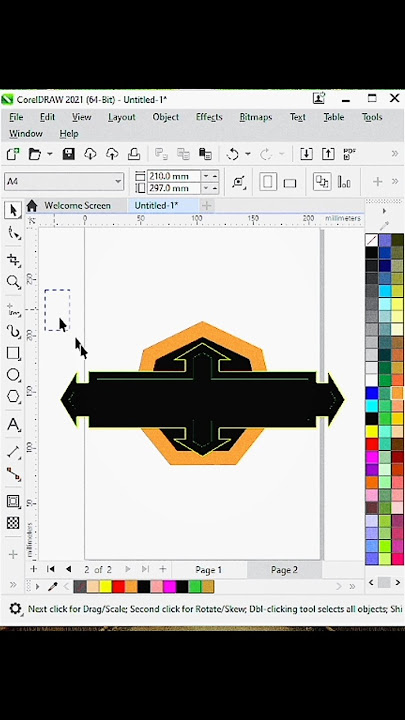Select the Artistic Media tool
405x720 pixels.
(x=14, y=332)
